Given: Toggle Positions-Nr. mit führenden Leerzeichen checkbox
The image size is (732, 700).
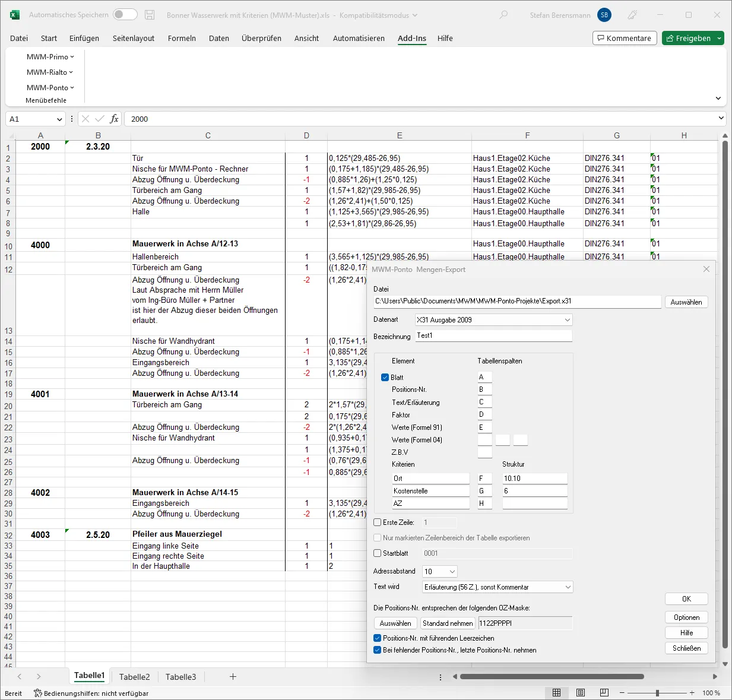Looking at the screenshot, I should click(378, 638).
